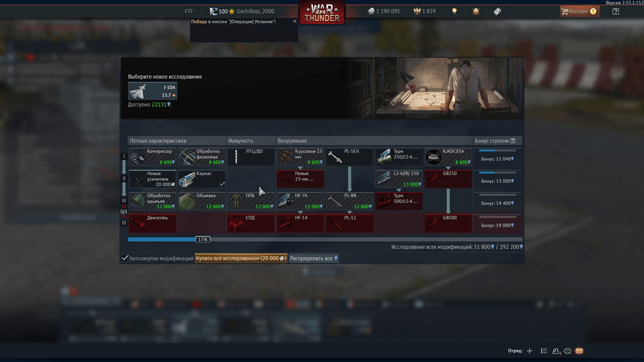Click Бонус: 19 000 tier reward
The height and width of the screenshot is (362, 644).
tap(497, 225)
